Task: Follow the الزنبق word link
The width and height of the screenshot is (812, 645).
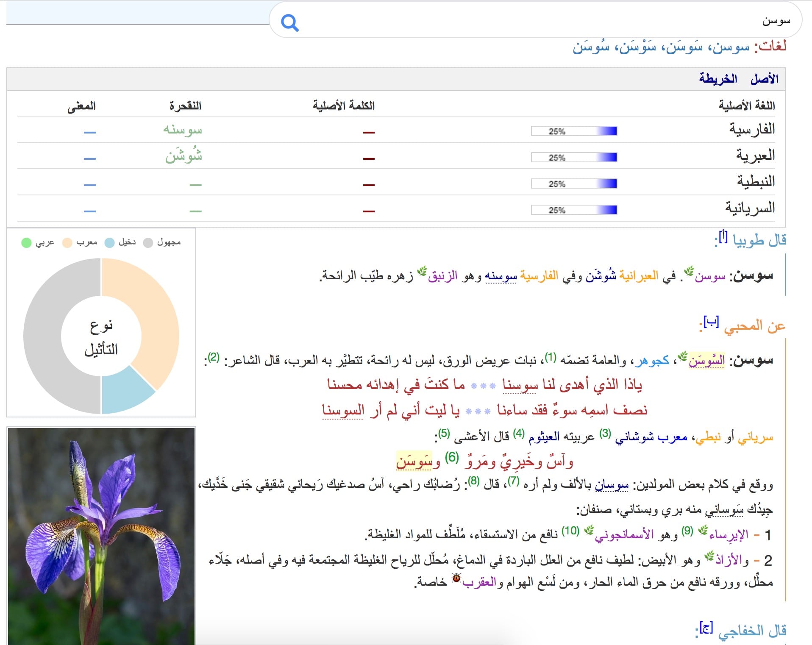Action: point(442,276)
